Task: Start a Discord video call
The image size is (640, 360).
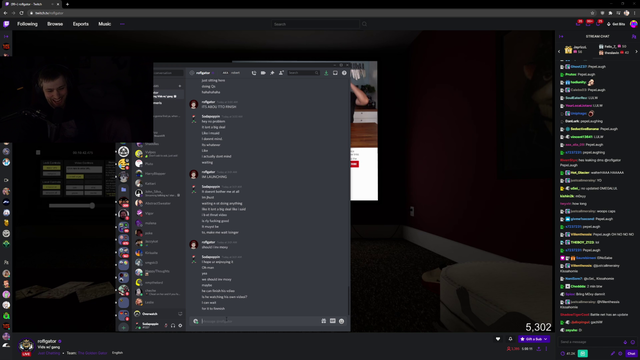Action: tap(263, 73)
